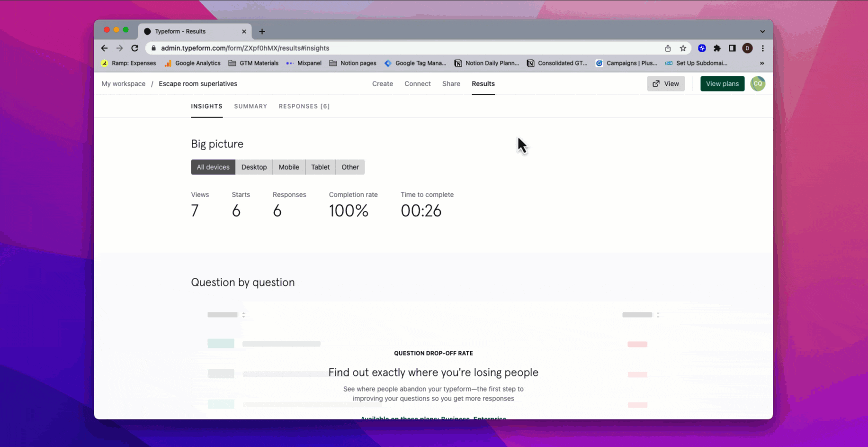Open the Extensions puzzle piece menu
Viewport: 868px width, 447px height.
tap(717, 48)
